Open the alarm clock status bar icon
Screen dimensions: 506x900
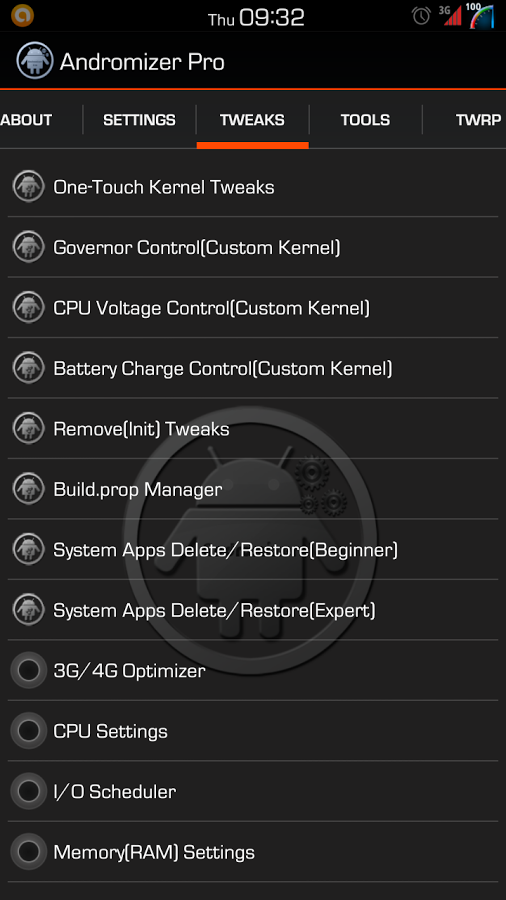[x=422, y=15]
